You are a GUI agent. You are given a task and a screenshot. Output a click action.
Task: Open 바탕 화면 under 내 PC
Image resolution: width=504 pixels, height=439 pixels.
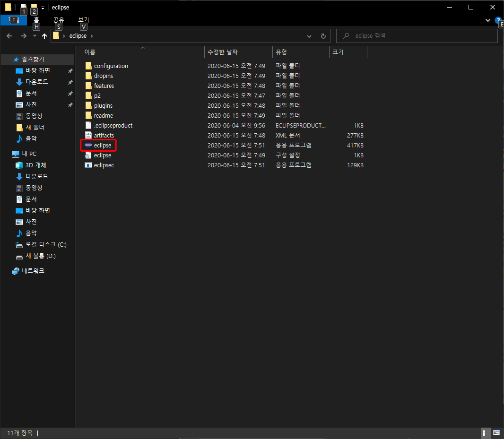33,210
